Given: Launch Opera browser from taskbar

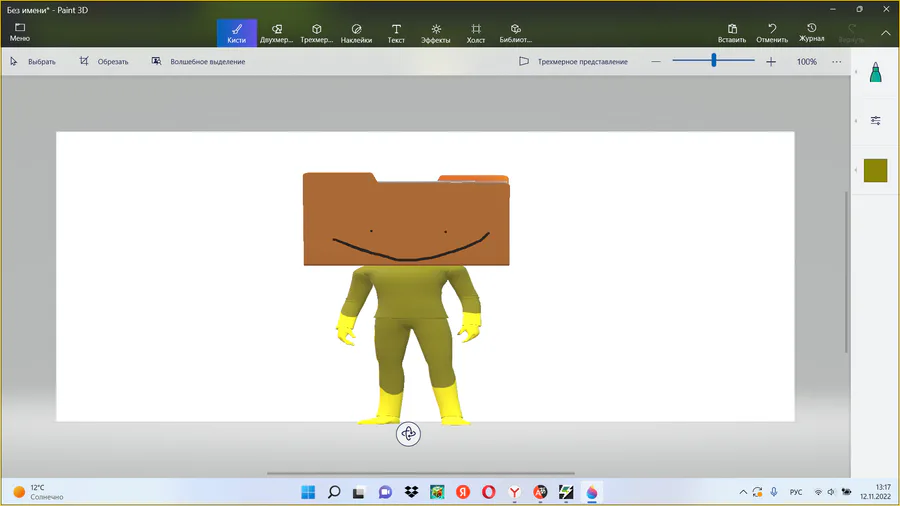Looking at the screenshot, I should [488, 492].
